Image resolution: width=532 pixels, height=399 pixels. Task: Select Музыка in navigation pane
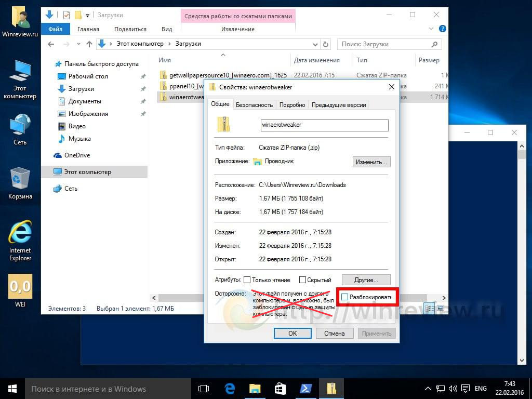tap(79, 138)
